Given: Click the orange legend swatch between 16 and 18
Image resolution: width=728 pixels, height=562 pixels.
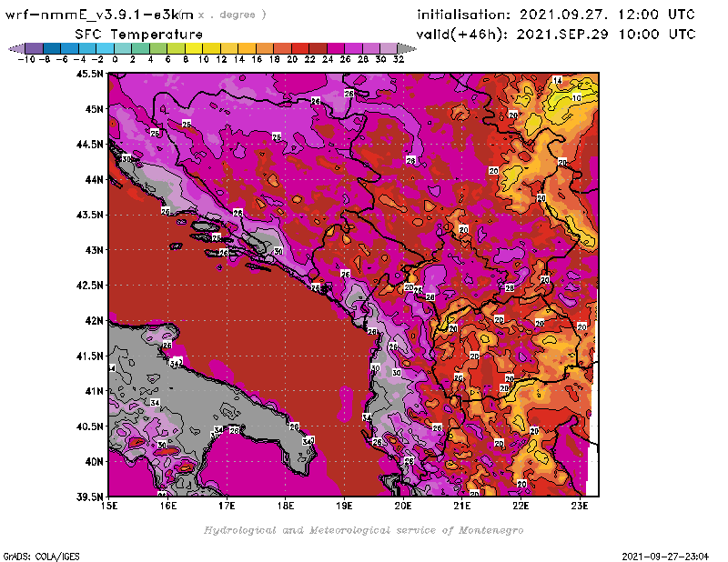Looking at the screenshot, I should (265, 48).
